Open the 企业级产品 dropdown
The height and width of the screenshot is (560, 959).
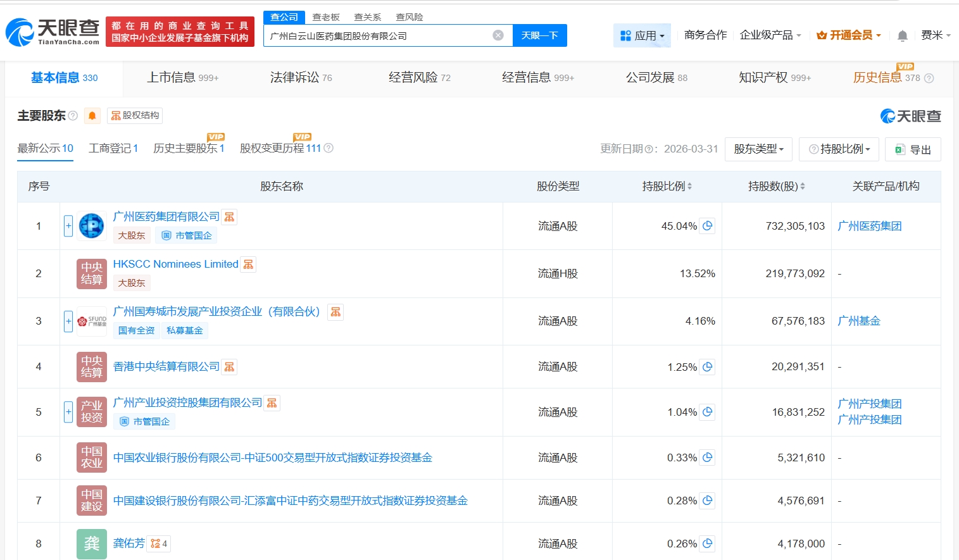click(770, 35)
